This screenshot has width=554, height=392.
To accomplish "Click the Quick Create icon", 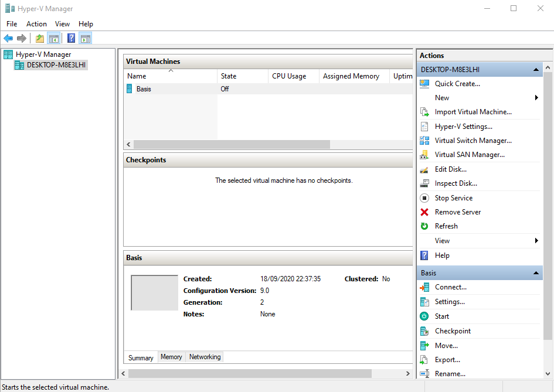I will pyautogui.click(x=424, y=84).
